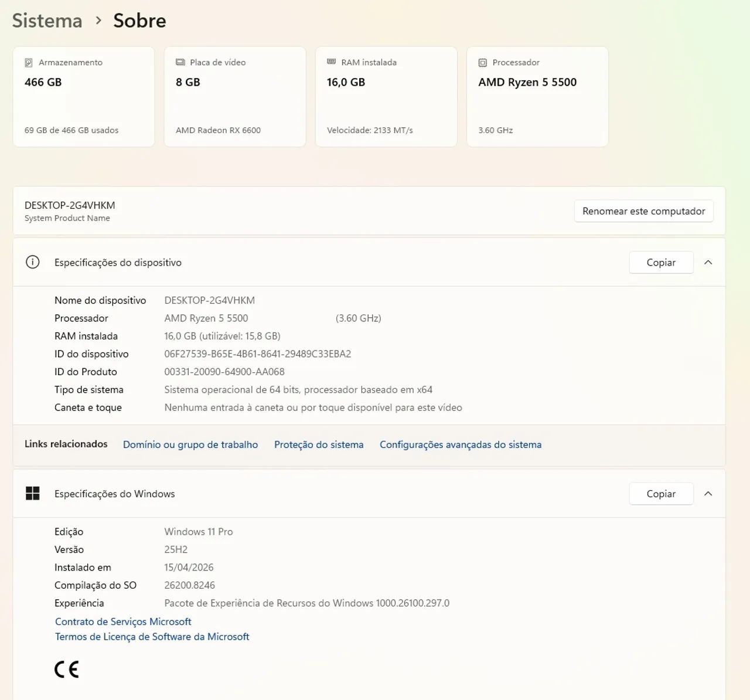Click the Links relacionados label
750x700 pixels.
coord(66,444)
